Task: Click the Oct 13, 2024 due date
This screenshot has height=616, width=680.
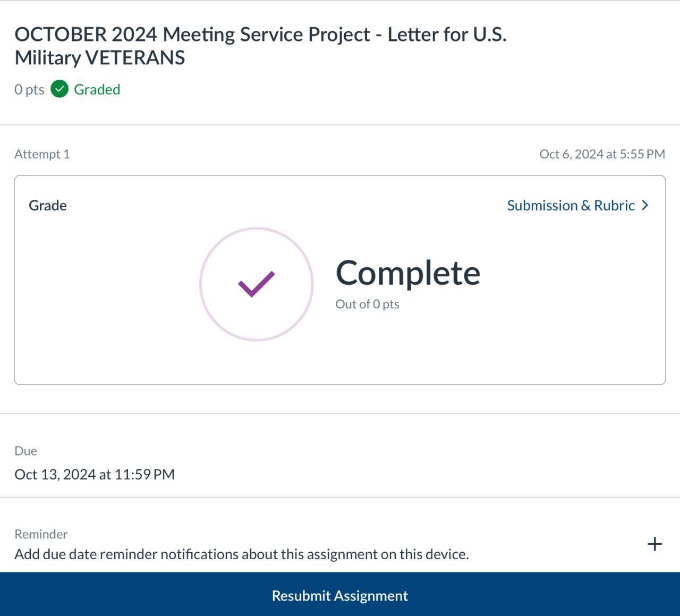Action: pyautogui.click(x=95, y=474)
